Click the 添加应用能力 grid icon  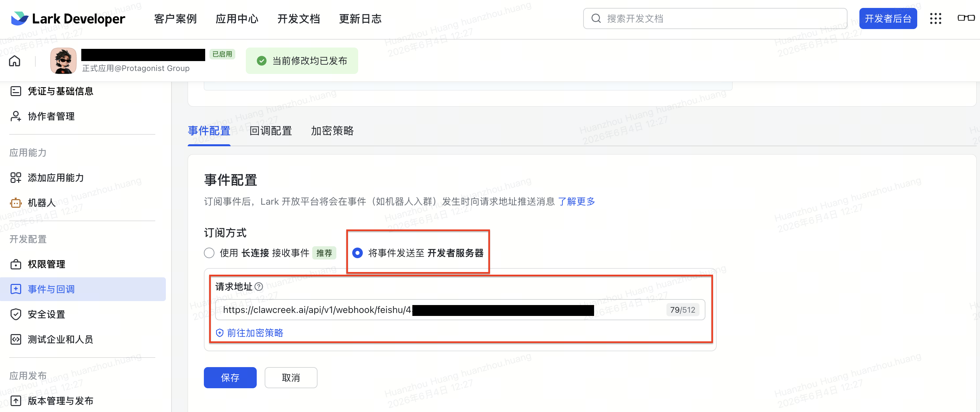coord(16,178)
